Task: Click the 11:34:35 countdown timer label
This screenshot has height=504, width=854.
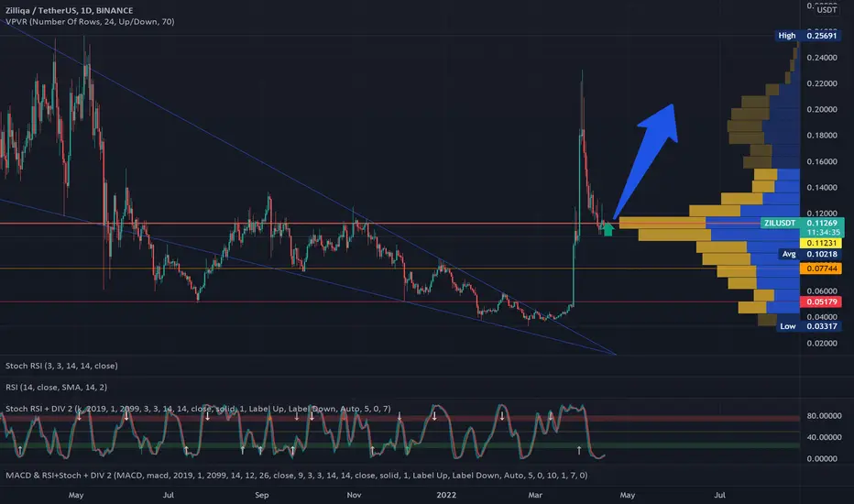Action: click(x=823, y=233)
